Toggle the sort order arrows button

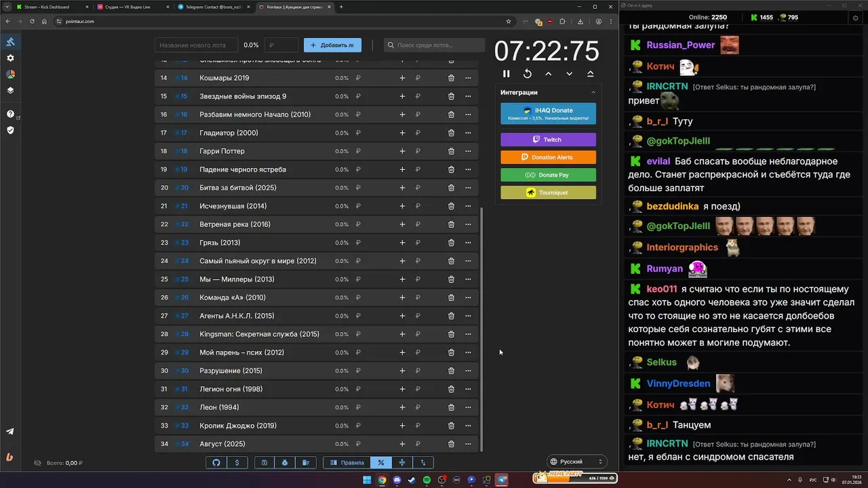click(x=423, y=462)
